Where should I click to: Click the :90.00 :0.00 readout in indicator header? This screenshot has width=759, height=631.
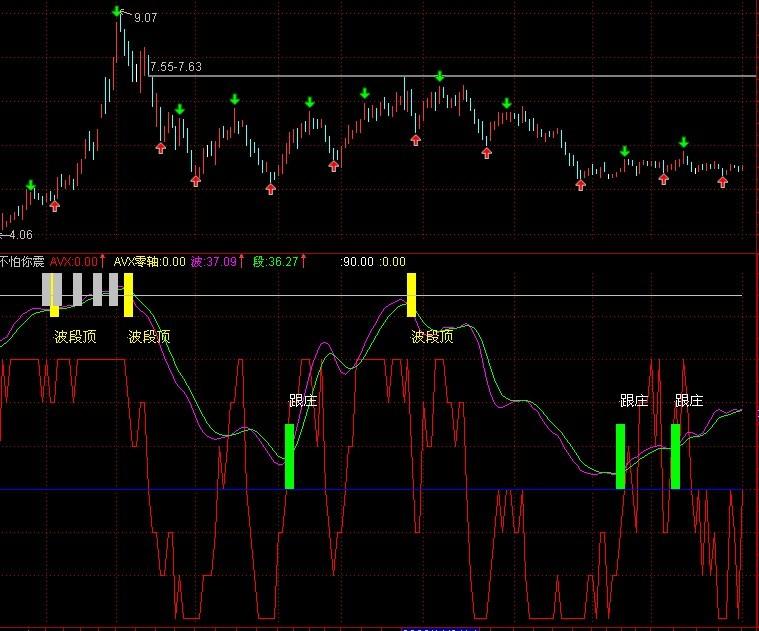[373, 262]
